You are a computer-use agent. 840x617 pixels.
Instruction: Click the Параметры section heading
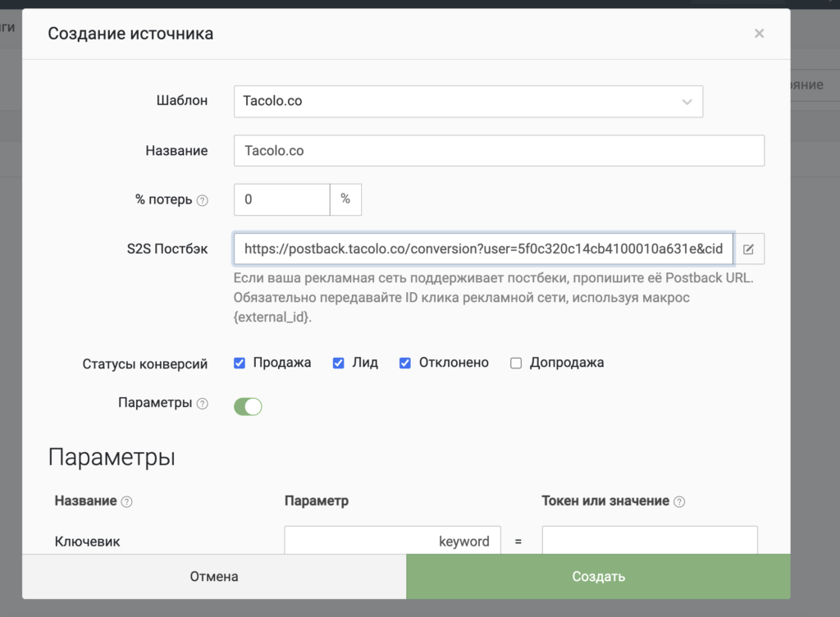112,457
